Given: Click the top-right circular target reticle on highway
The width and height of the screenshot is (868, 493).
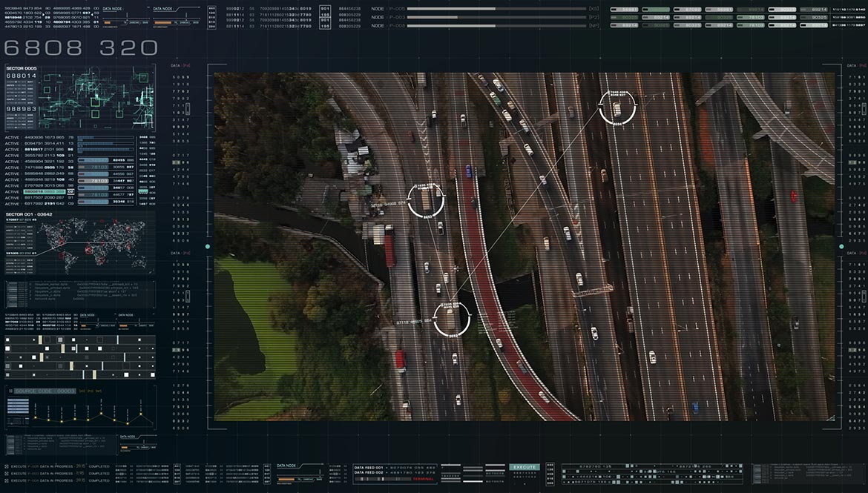Looking at the screenshot, I should point(617,107).
